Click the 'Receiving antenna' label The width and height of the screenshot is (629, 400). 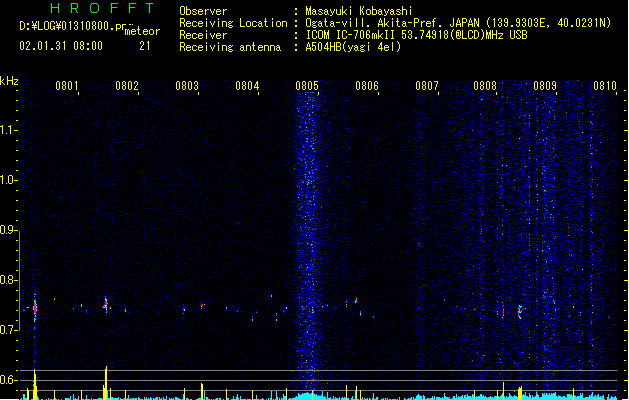coord(230,47)
